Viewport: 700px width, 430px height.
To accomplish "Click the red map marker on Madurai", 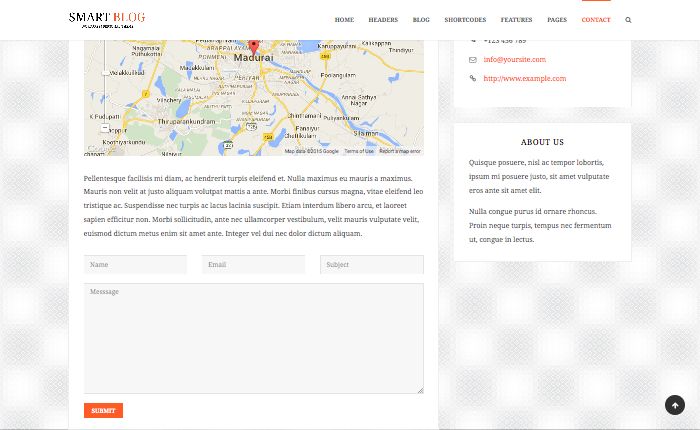I will (254, 46).
